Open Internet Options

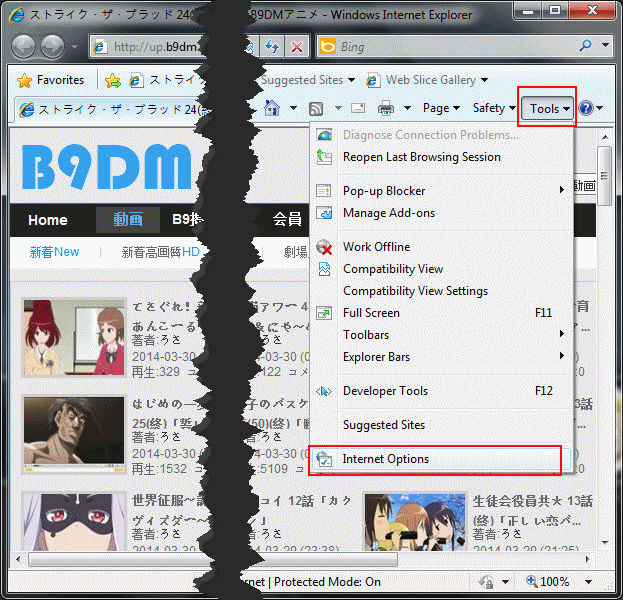(x=441, y=459)
